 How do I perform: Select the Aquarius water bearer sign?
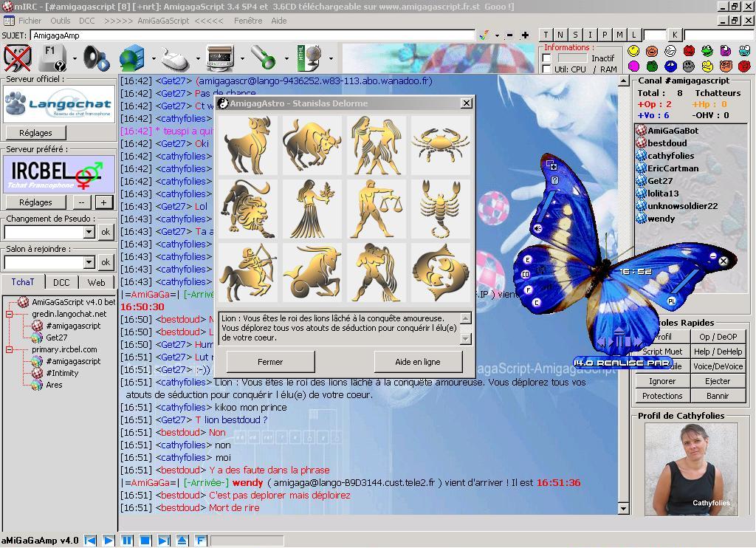(x=376, y=273)
